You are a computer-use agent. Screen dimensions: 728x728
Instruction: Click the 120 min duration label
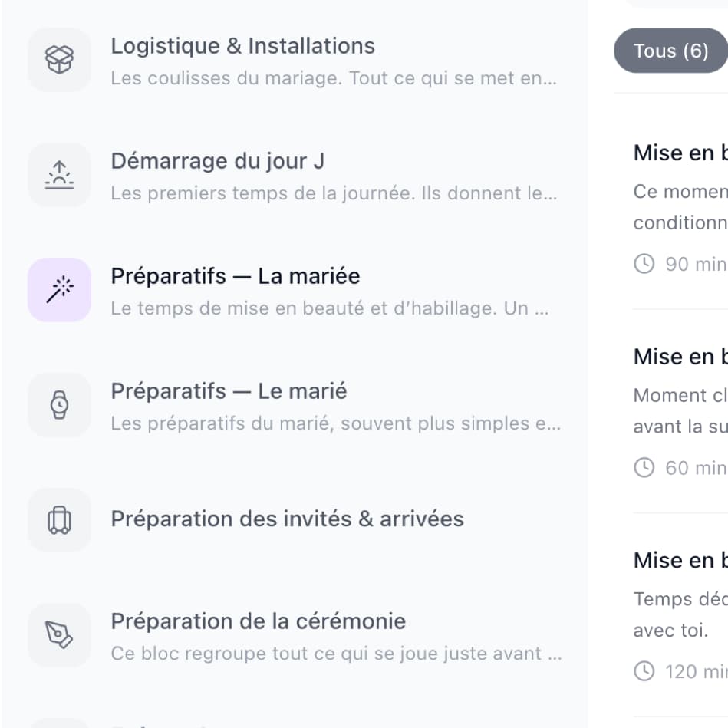698,671
